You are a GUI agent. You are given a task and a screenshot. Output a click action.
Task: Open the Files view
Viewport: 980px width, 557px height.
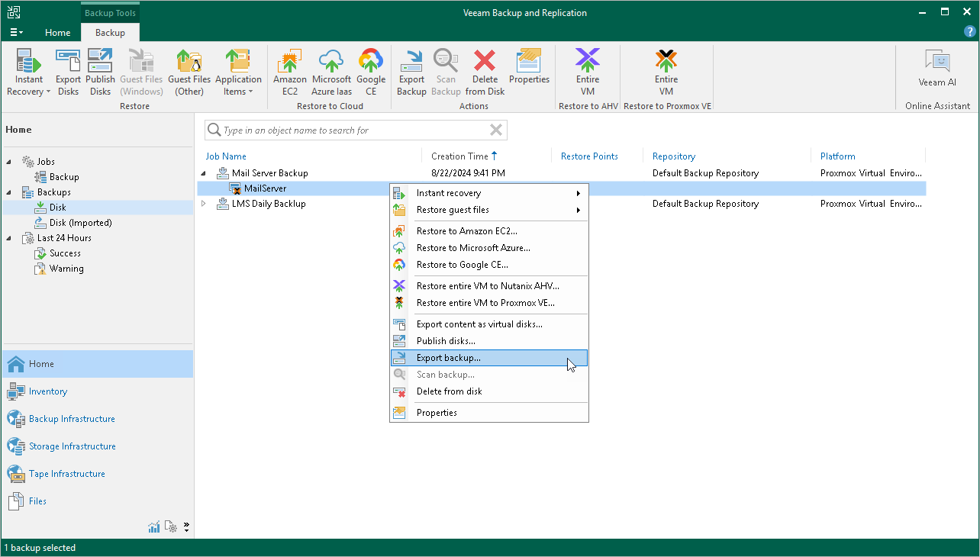point(98,501)
